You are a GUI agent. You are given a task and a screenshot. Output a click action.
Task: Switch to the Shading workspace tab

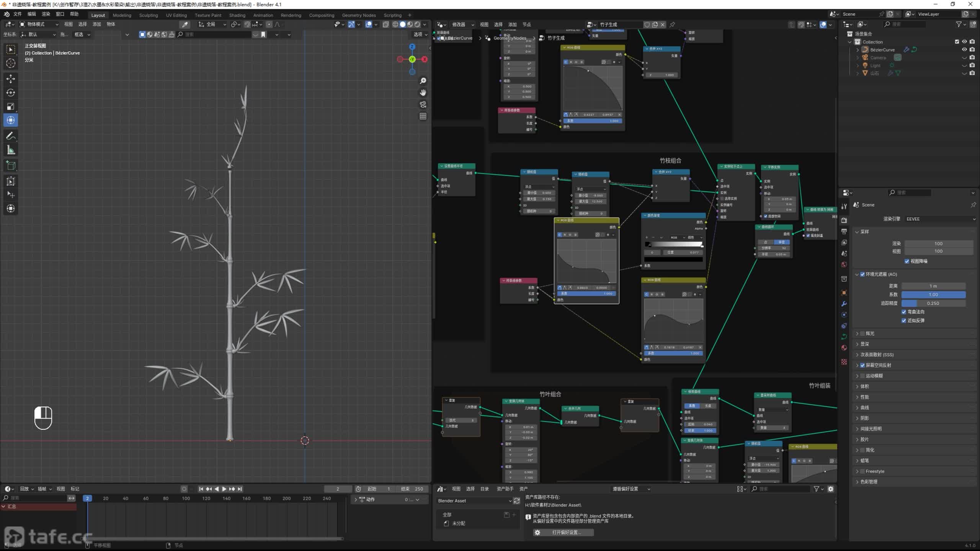click(x=237, y=15)
